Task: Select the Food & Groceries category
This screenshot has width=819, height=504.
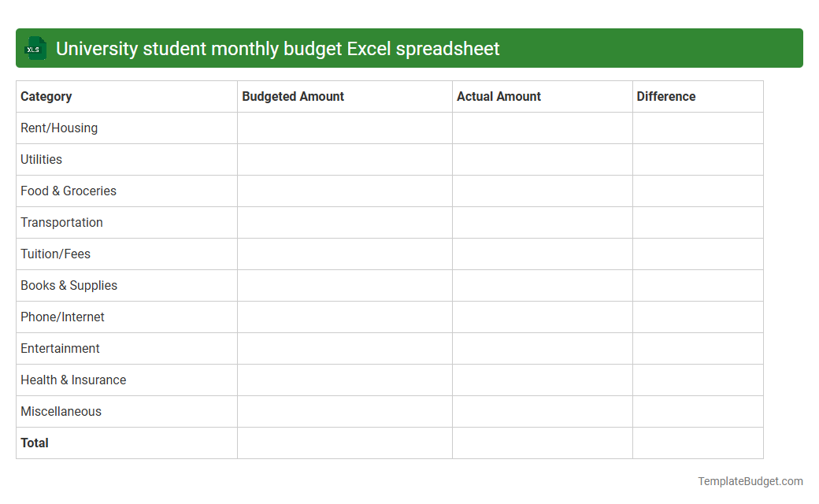Action: 68,191
